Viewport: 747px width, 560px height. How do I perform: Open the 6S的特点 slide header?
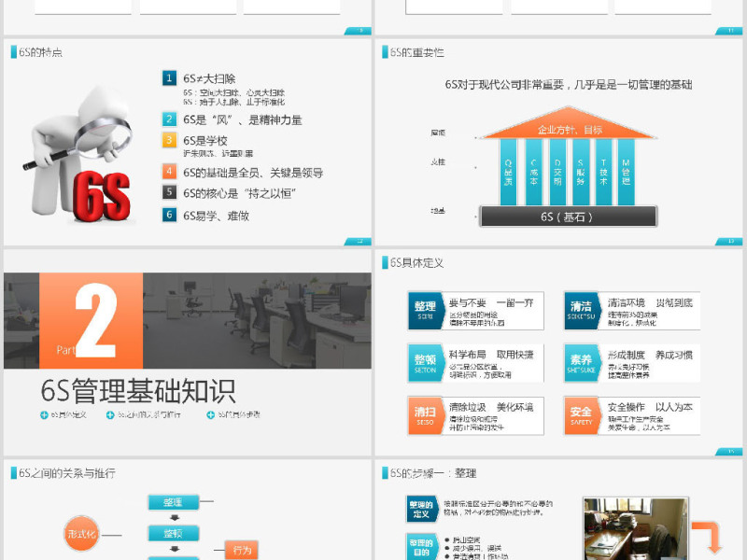tap(35, 50)
